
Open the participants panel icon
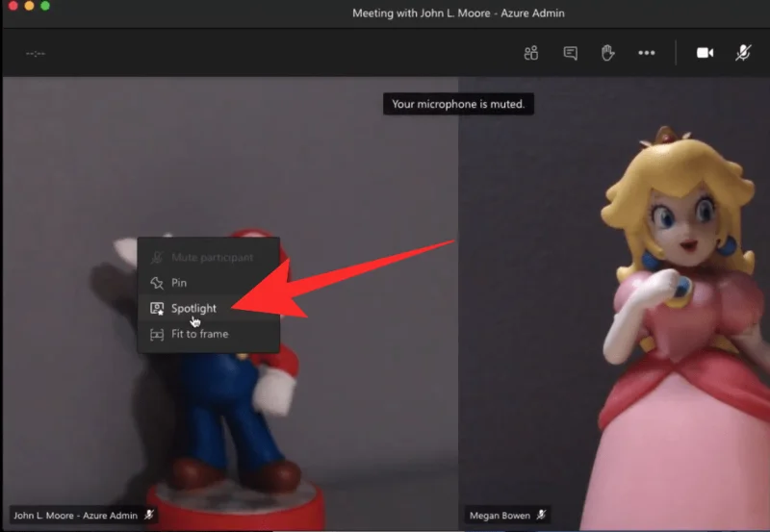(531, 53)
